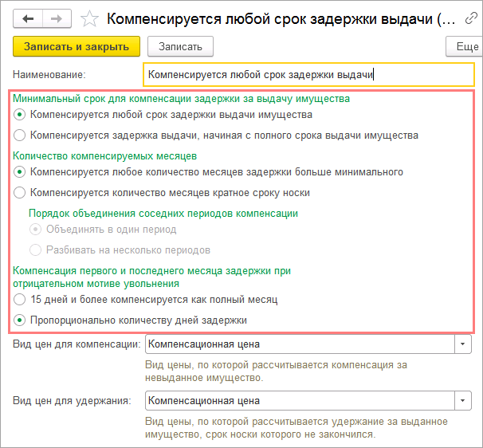Click the back arrow navigation button
The width and height of the screenshot is (483, 448).
28,19
